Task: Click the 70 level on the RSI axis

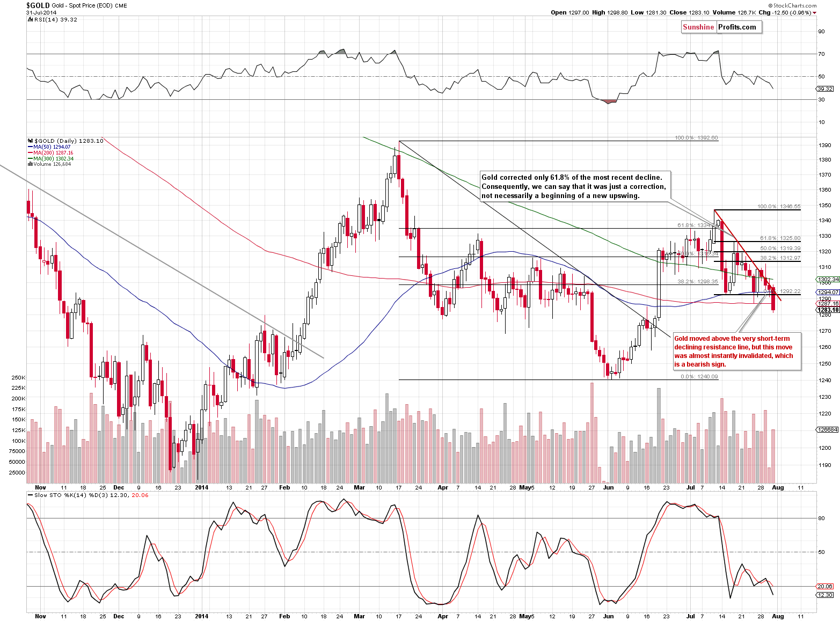Action: click(821, 54)
